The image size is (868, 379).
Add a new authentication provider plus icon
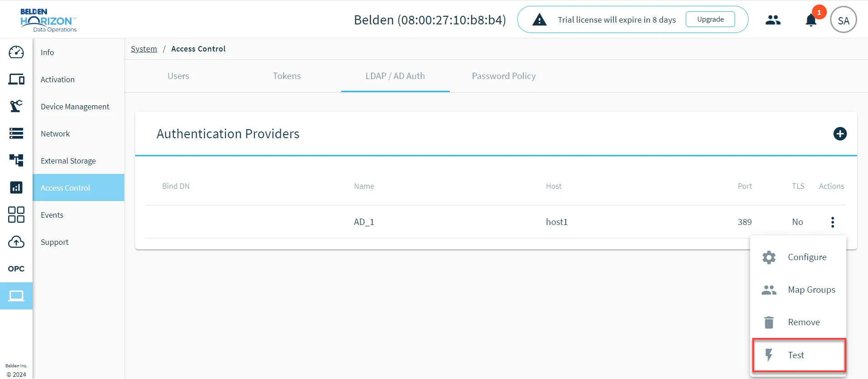[x=840, y=134]
